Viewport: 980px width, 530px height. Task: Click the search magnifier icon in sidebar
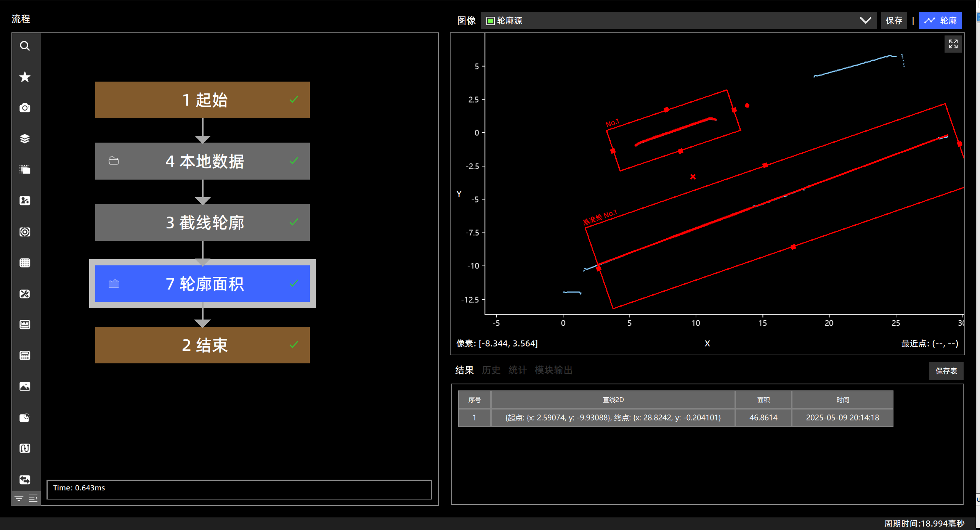[x=25, y=46]
